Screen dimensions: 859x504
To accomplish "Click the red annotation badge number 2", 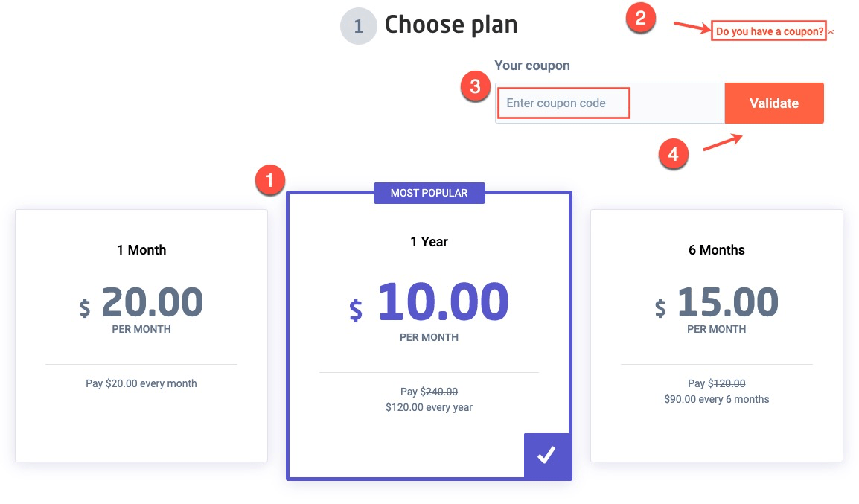I will click(x=640, y=18).
